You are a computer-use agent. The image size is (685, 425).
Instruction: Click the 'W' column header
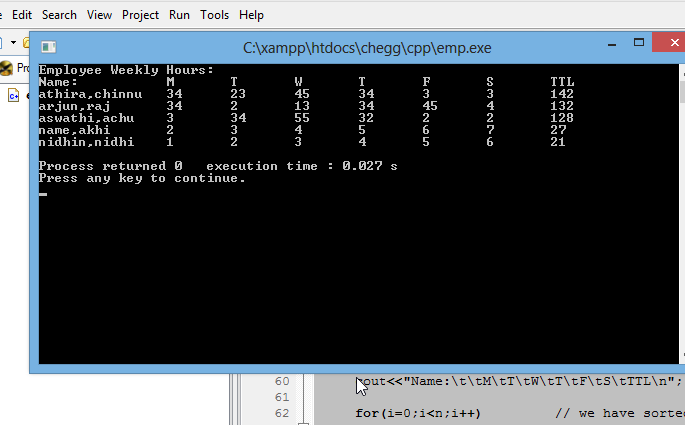click(298, 82)
